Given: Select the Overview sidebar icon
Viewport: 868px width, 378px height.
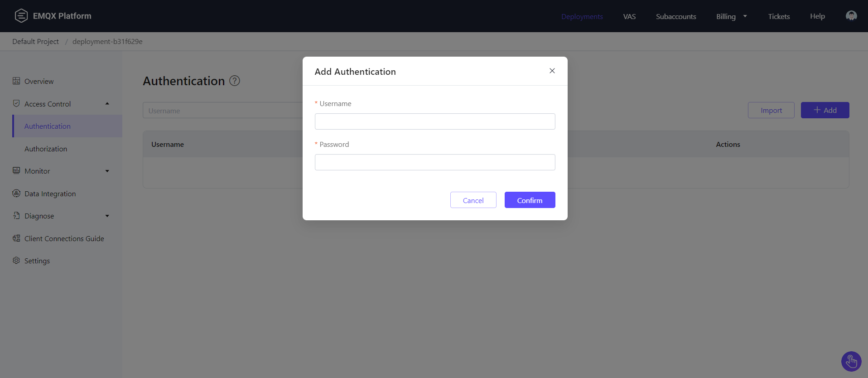Looking at the screenshot, I should pos(16,81).
